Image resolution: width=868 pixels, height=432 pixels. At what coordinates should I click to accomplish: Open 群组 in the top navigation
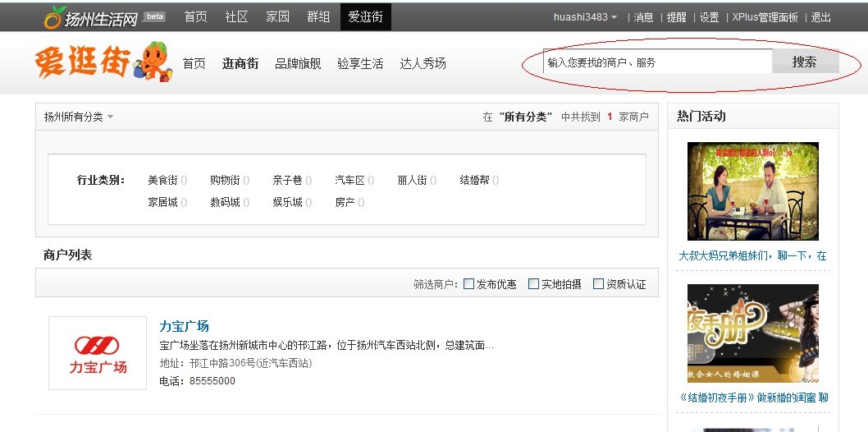(318, 17)
